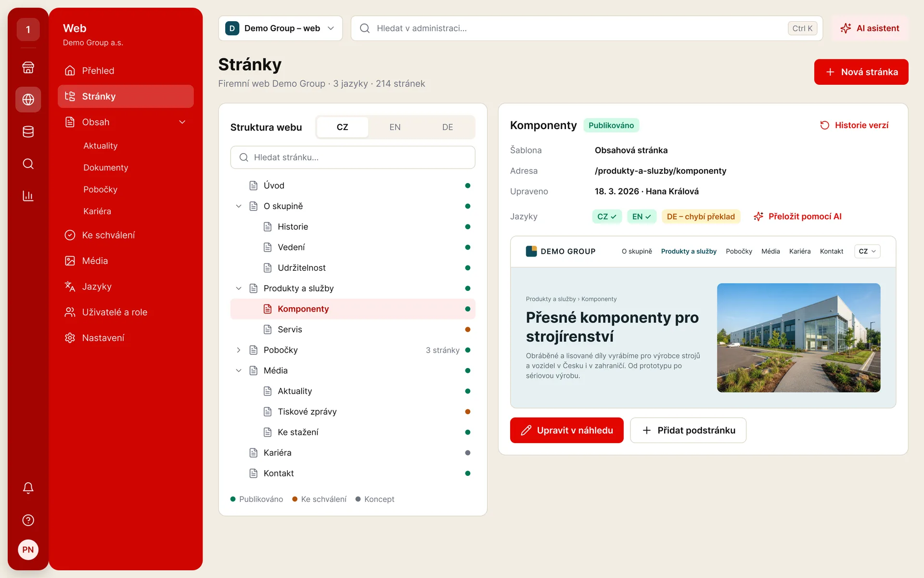Click the DE – chybí překlad badge
924x578 pixels.
click(701, 217)
